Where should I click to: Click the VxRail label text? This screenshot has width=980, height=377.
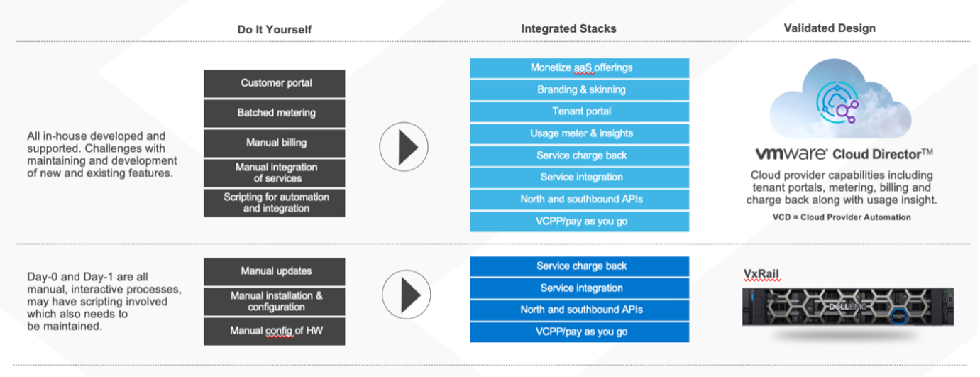click(761, 274)
